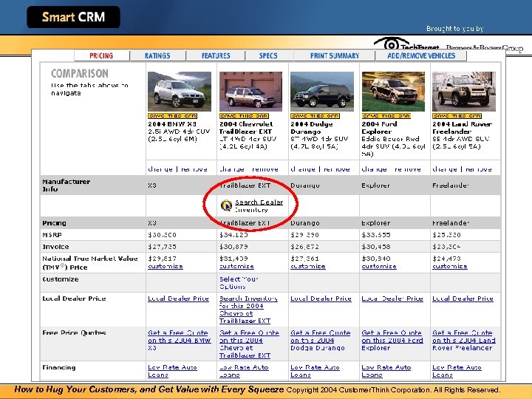This screenshot has height=399, width=532.
Task: Open Search Inventory for 2004 Chevrolet TrailBlazer
Action: [x=248, y=310]
